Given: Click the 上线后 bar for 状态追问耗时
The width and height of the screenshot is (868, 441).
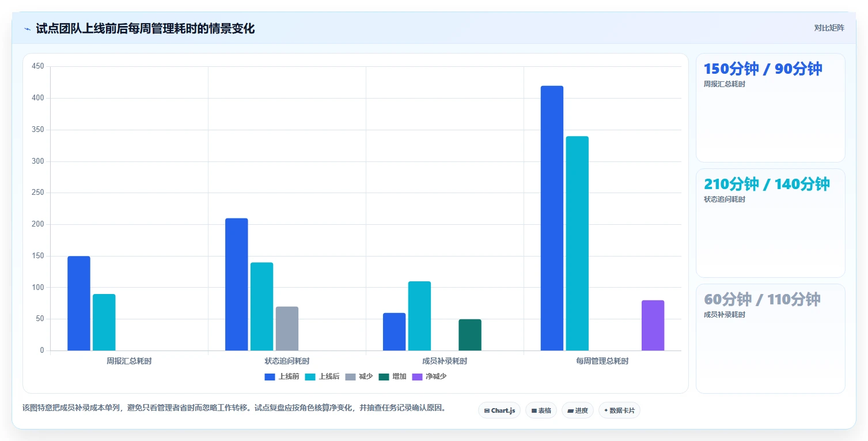Looking at the screenshot, I should (262, 306).
